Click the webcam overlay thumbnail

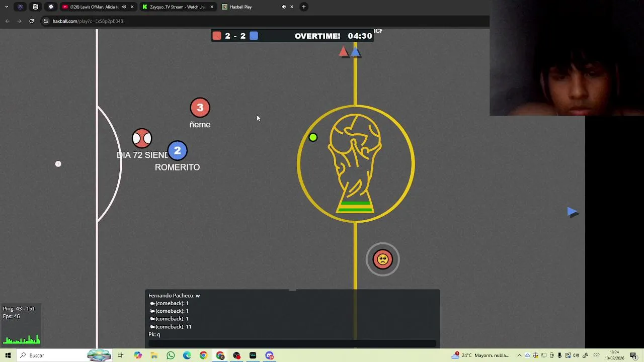pos(567,58)
